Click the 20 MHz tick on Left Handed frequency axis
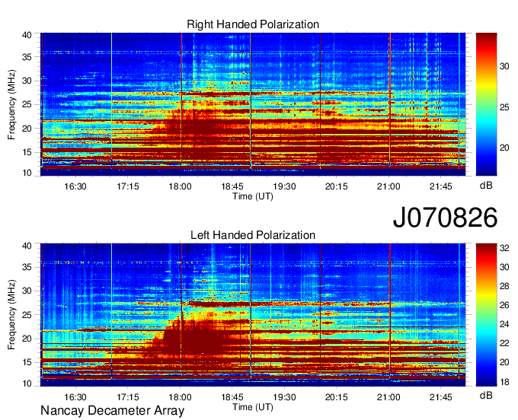 pos(27,339)
